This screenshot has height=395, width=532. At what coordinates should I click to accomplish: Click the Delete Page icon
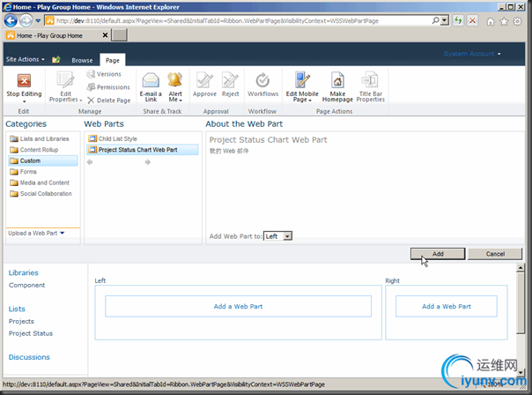pos(91,101)
